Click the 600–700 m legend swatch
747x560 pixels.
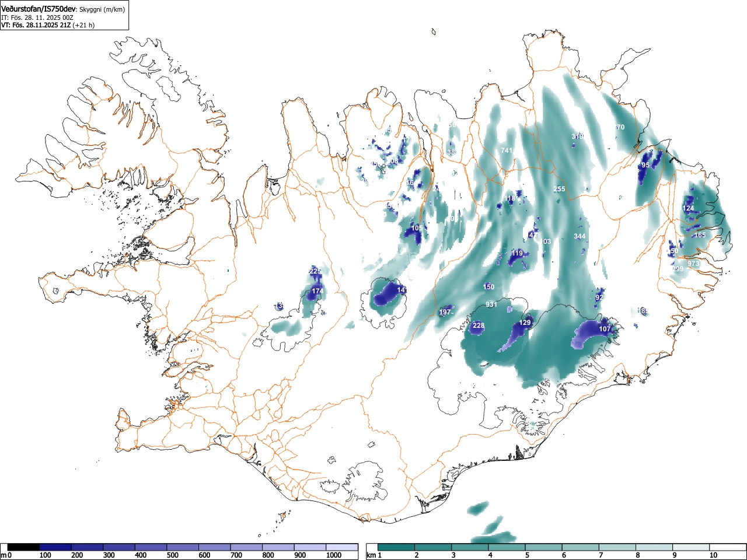coord(215,547)
